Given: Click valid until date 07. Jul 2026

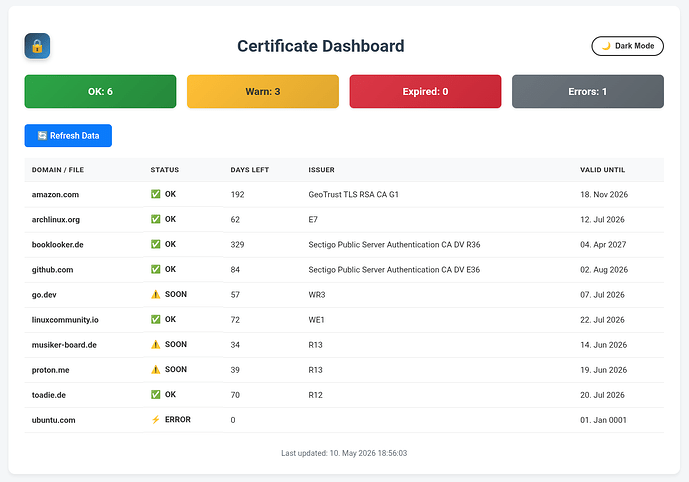Looking at the screenshot, I should click(602, 294).
